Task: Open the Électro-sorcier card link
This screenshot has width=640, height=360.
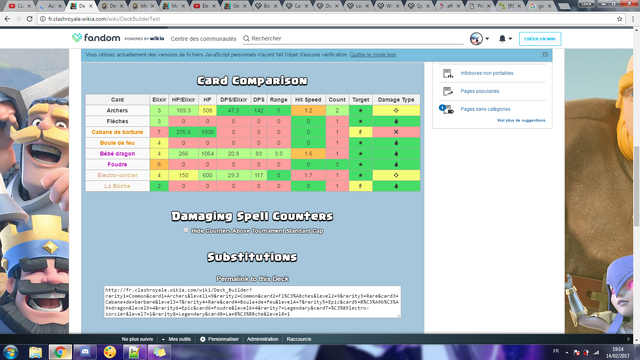Action: (117, 176)
